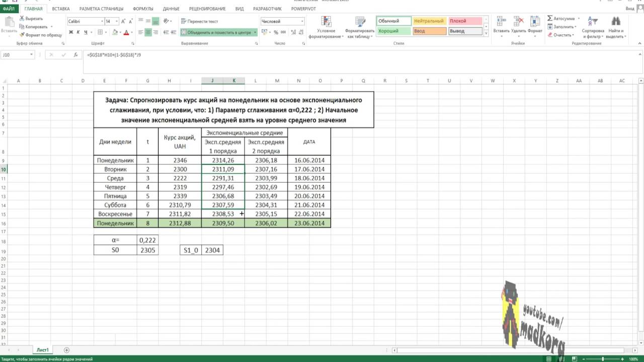Align text to middle of cell
This screenshot has height=362, width=644.
point(148,21)
